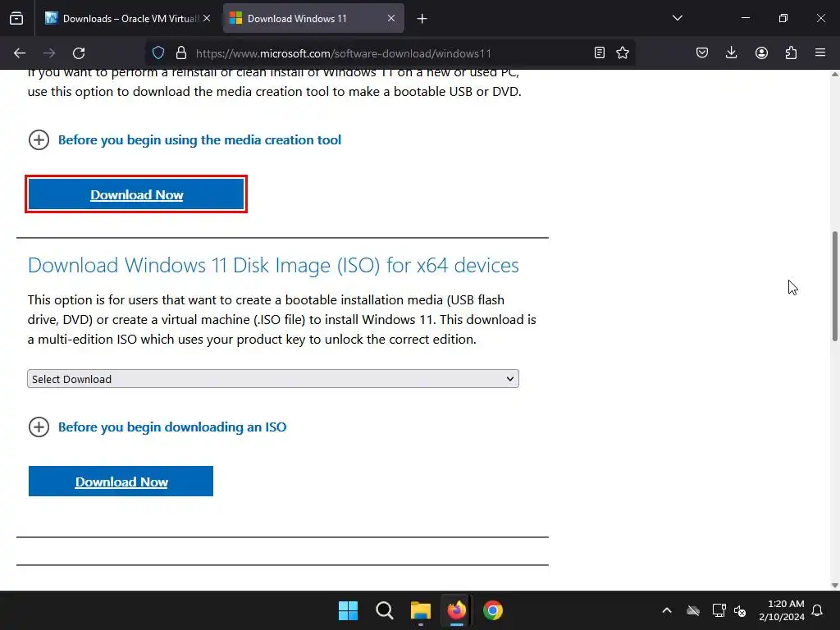
Task: Show hidden system tray icons
Action: pyautogui.click(x=667, y=610)
